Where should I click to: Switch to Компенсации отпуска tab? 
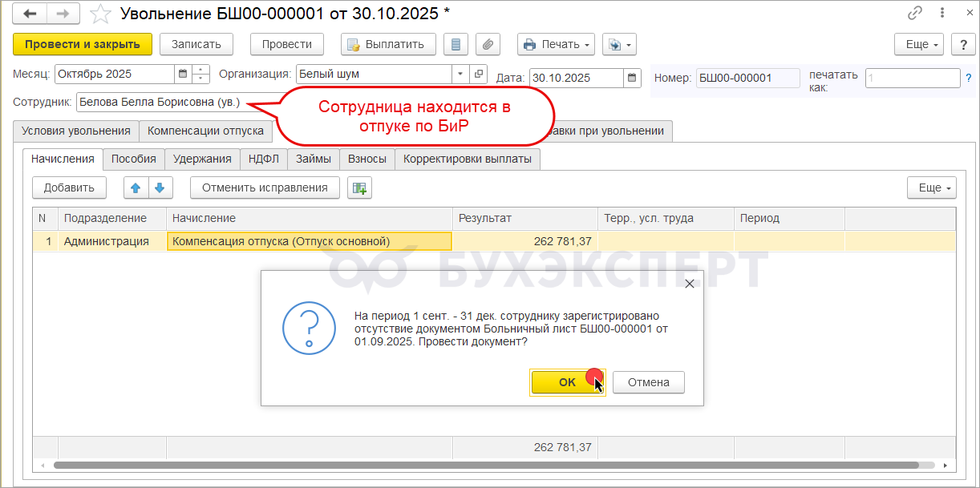point(206,131)
